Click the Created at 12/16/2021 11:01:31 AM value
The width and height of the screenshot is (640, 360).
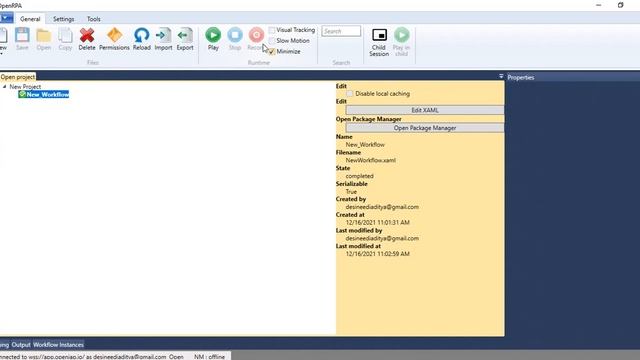pos(378,222)
